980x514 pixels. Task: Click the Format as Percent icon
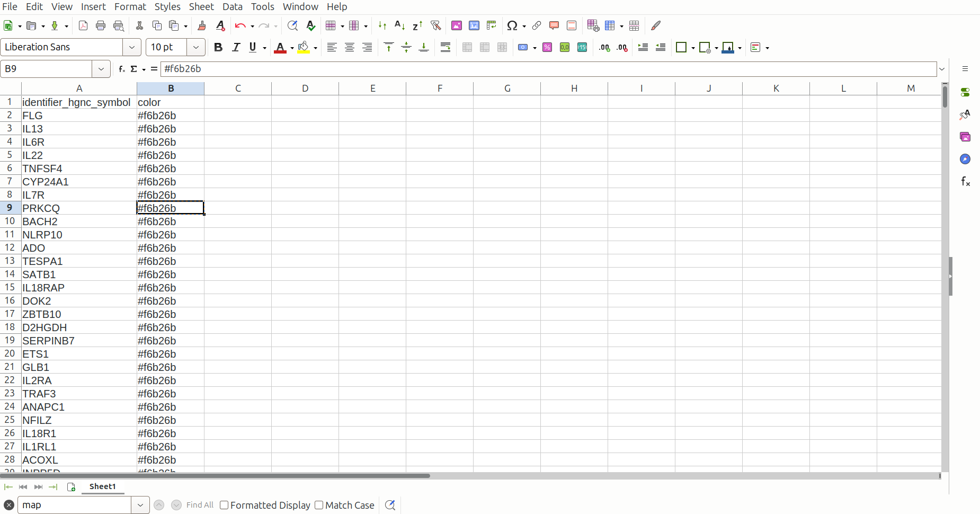coord(547,48)
